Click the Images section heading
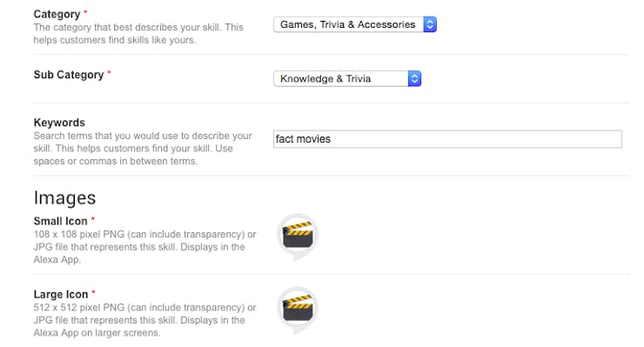This screenshot has height=347, width=644. click(64, 198)
